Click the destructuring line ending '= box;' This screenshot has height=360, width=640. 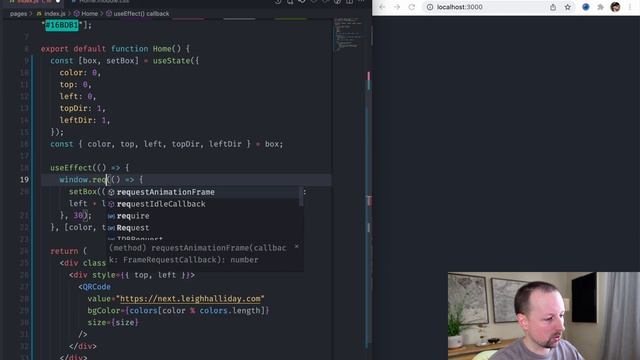coord(167,144)
